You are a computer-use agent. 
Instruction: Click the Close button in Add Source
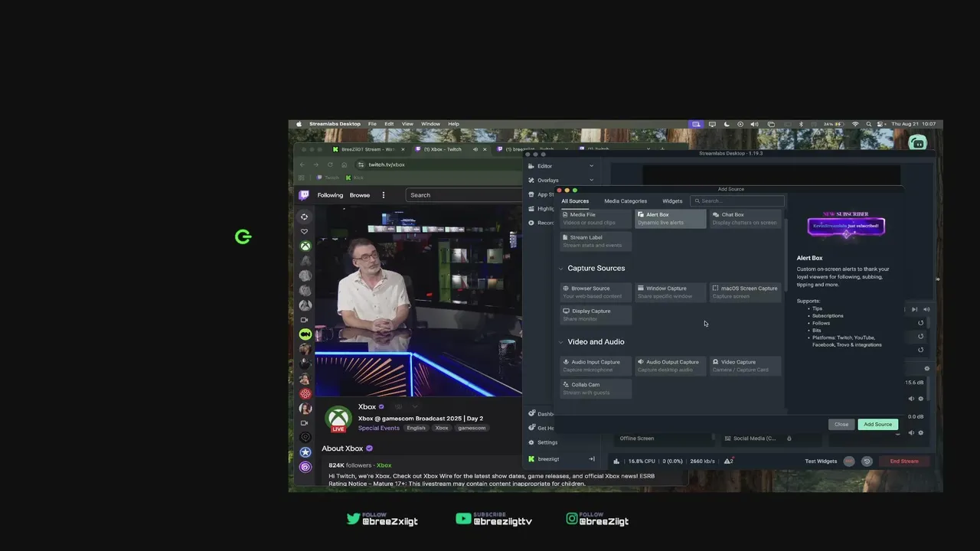841,424
